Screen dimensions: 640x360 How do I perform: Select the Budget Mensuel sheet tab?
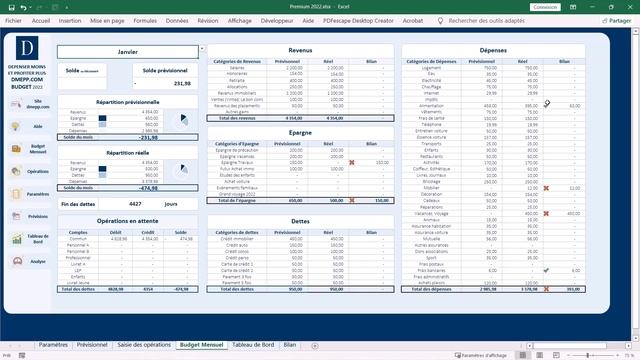coord(202,345)
